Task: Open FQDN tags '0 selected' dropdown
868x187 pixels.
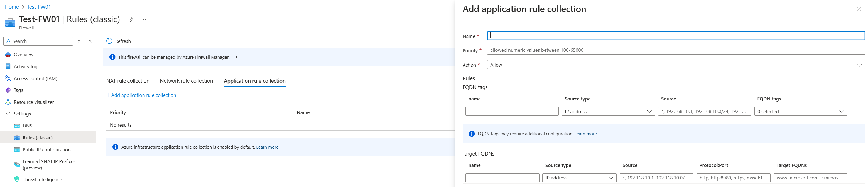Action: pos(800,112)
